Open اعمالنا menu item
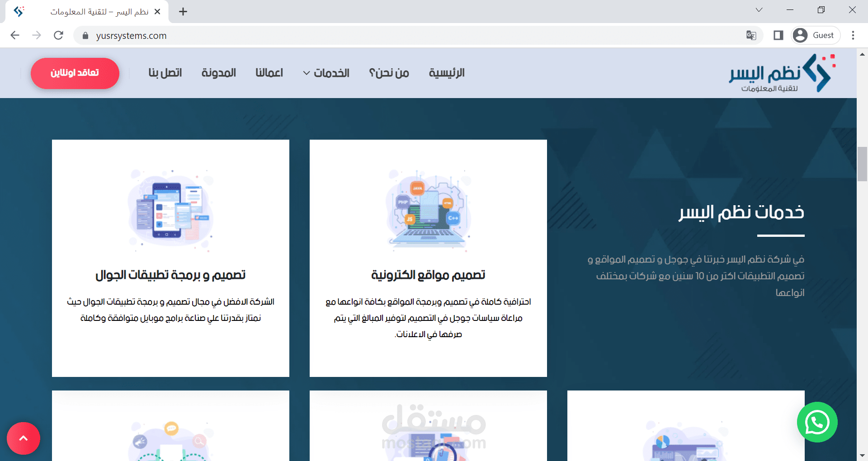868x461 pixels. [269, 73]
